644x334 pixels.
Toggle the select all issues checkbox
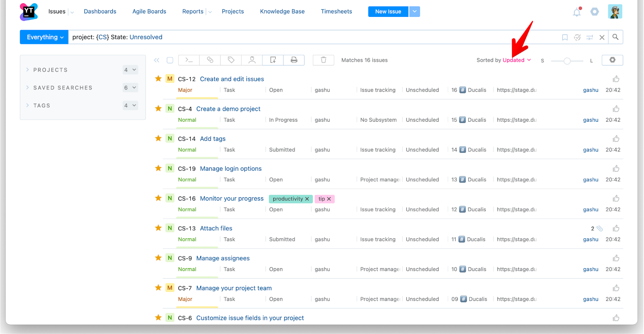pos(170,60)
